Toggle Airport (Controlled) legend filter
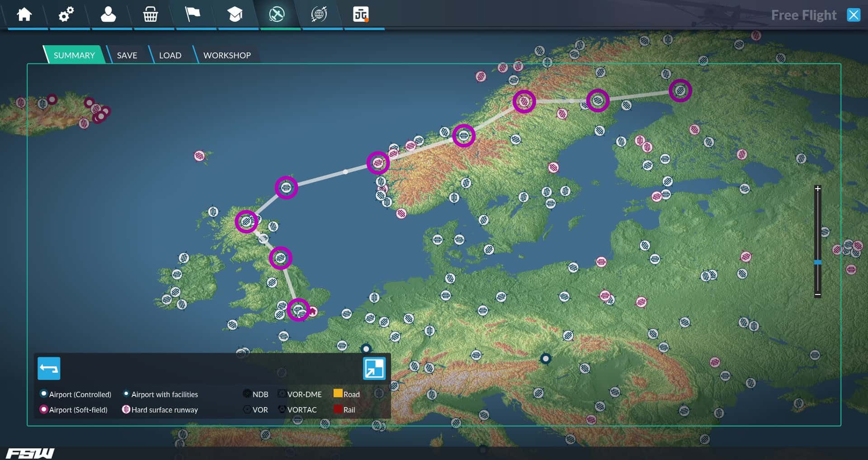 coord(75,394)
